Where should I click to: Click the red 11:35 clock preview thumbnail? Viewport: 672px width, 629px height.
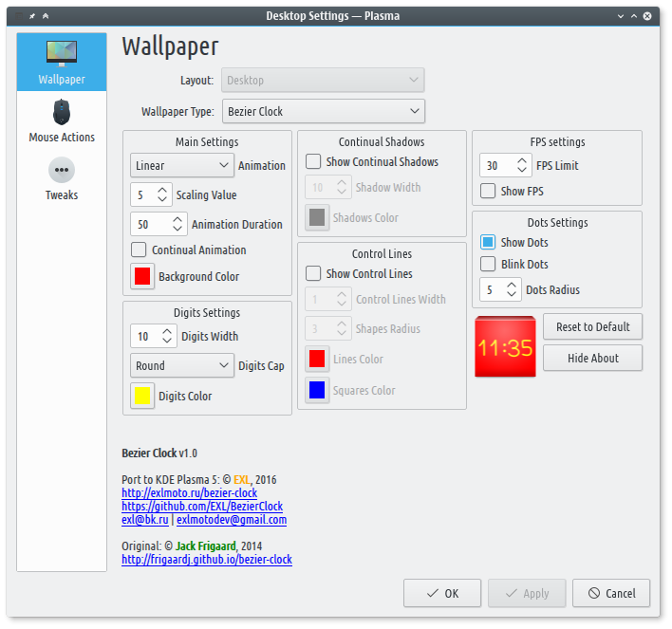pos(505,346)
